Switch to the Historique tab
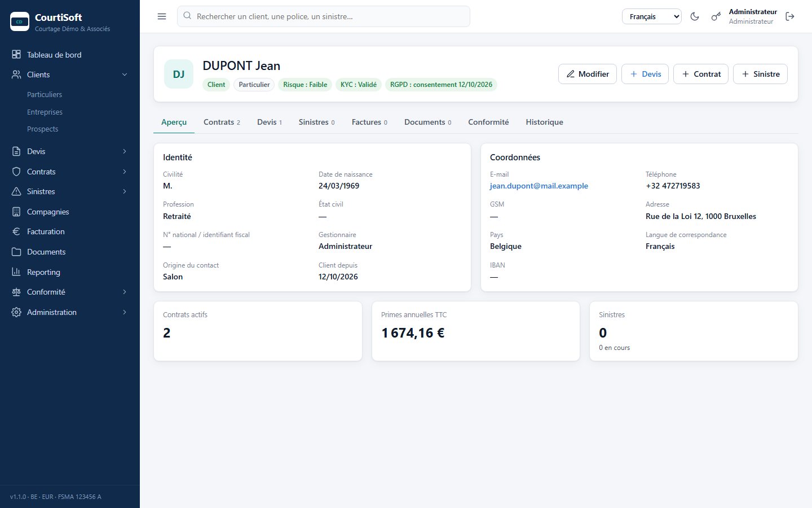 (544, 122)
